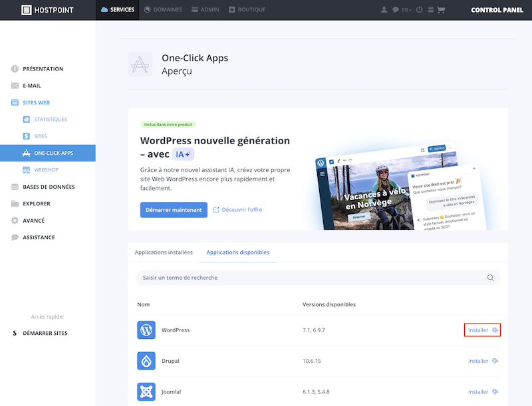
Task: Click the WordPress name text
Action: (x=176, y=330)
